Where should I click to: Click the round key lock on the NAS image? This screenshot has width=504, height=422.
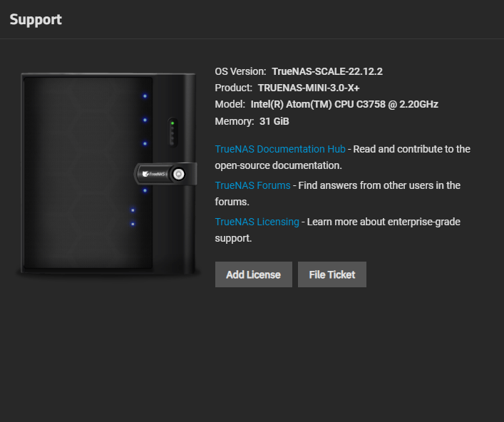tap(178, 173)
